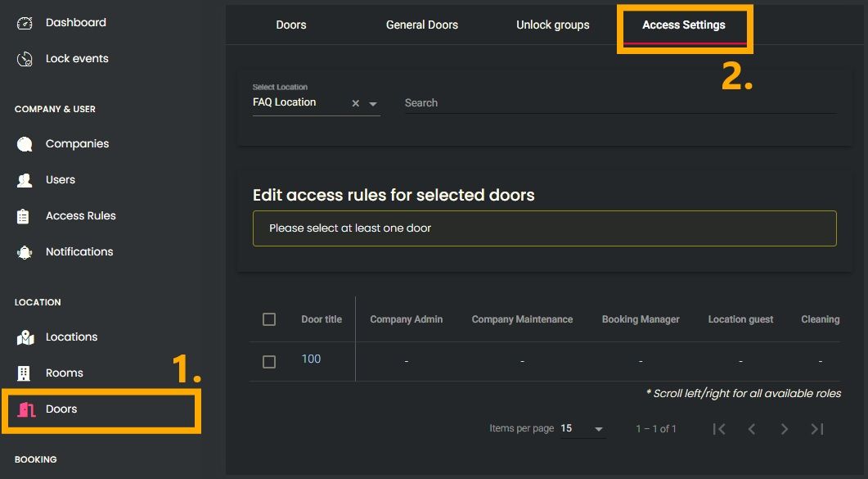The height and width of the screenshot is (479, 868).
Task: Open door 100 link
Action: click(x=311, y=359)
